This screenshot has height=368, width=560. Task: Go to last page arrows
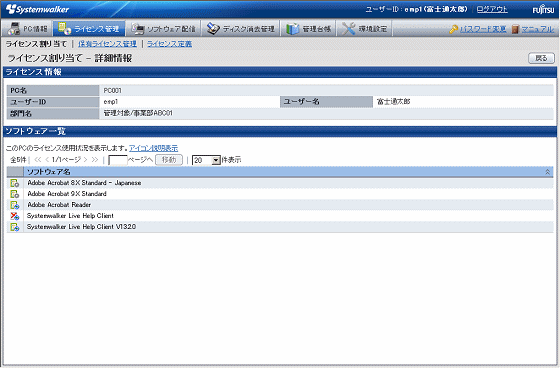[95, 160]
